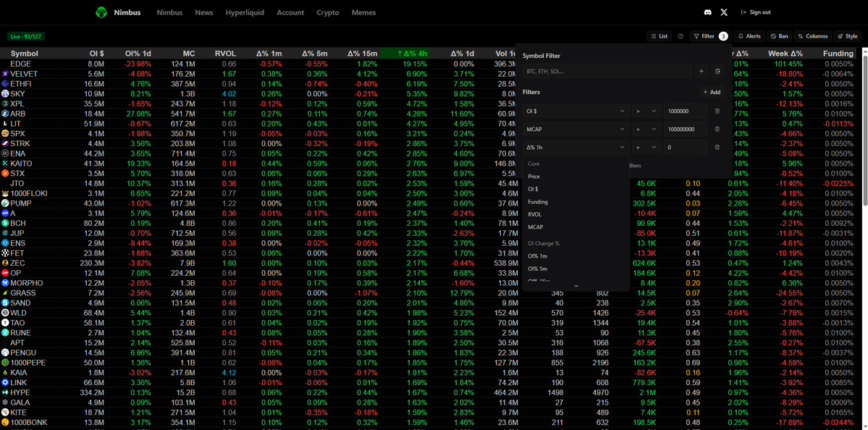Open the Crypto nav tab

328,12
